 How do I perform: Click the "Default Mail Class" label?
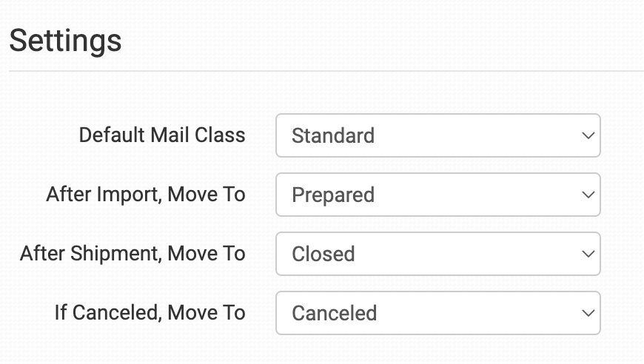(x=162, y=135)
